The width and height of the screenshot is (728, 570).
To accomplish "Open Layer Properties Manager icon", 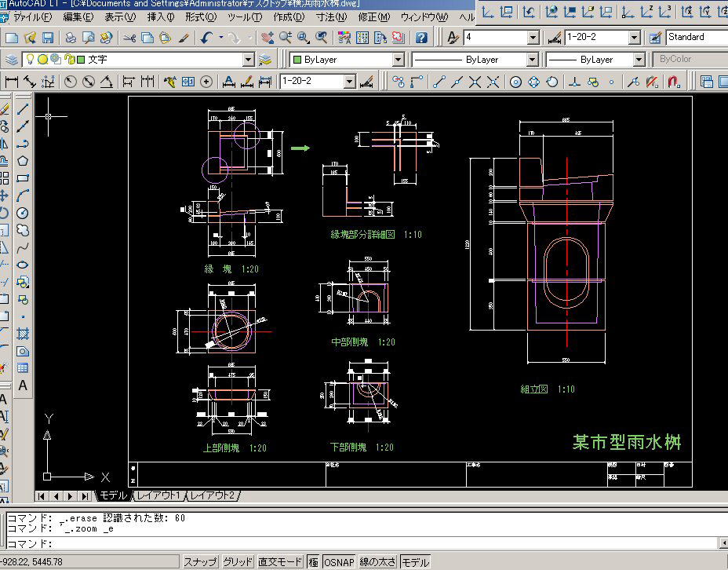I will coord(12,60).
